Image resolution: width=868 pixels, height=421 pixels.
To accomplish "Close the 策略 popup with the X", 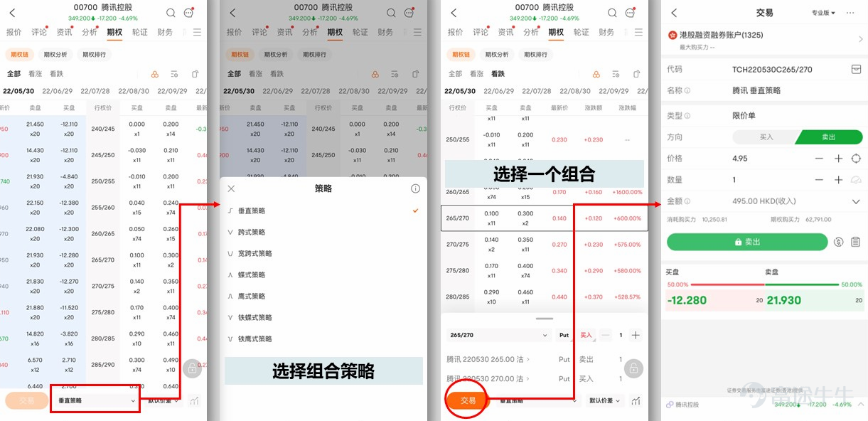I will (x=231, y=188).
